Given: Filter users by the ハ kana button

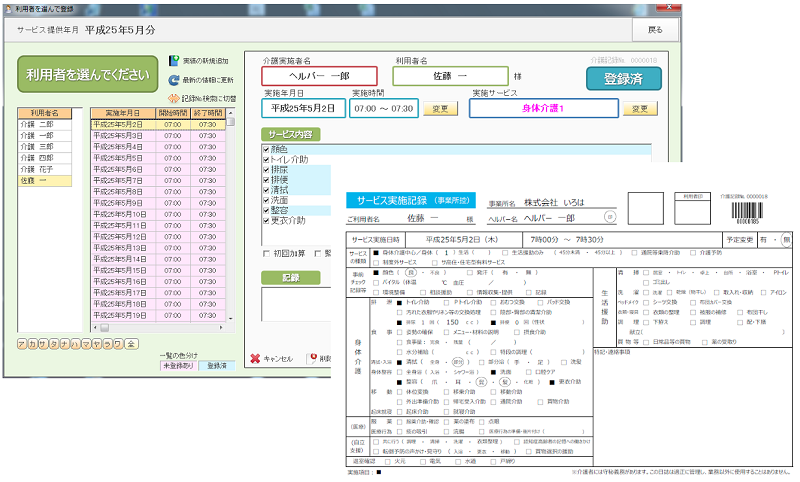Looking at the screenshot, I should (x=75, y=344).
